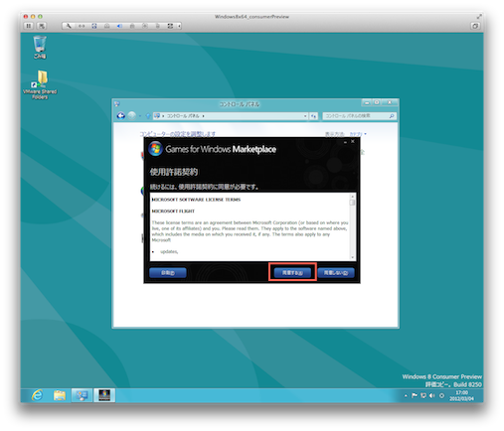The width and height of the screenshot is (504, 431).
Task: Minimize the Marketplace dialog
Action: tap(345, 142)
